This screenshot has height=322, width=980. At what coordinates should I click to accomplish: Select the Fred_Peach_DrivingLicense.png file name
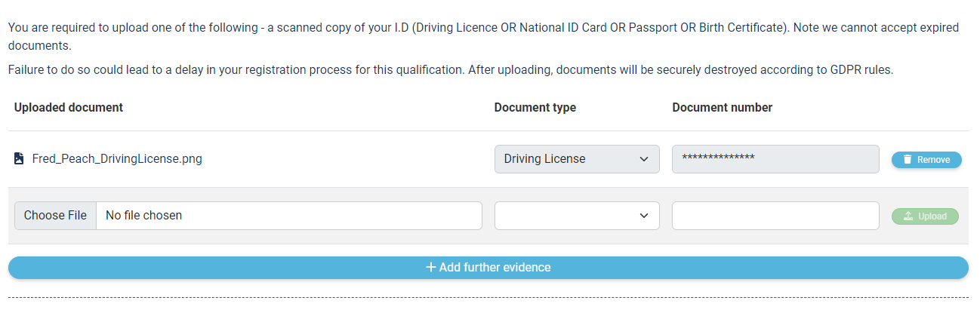pos(117,159)
